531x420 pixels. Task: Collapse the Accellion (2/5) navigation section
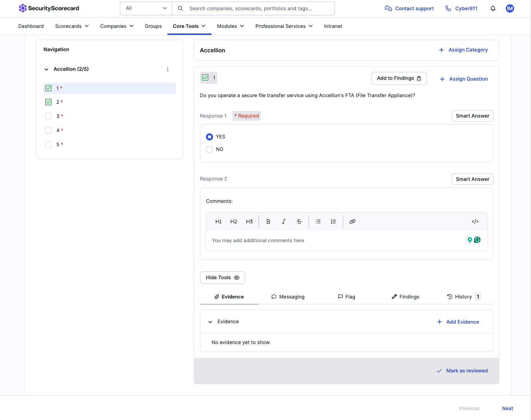pos(46,69)
